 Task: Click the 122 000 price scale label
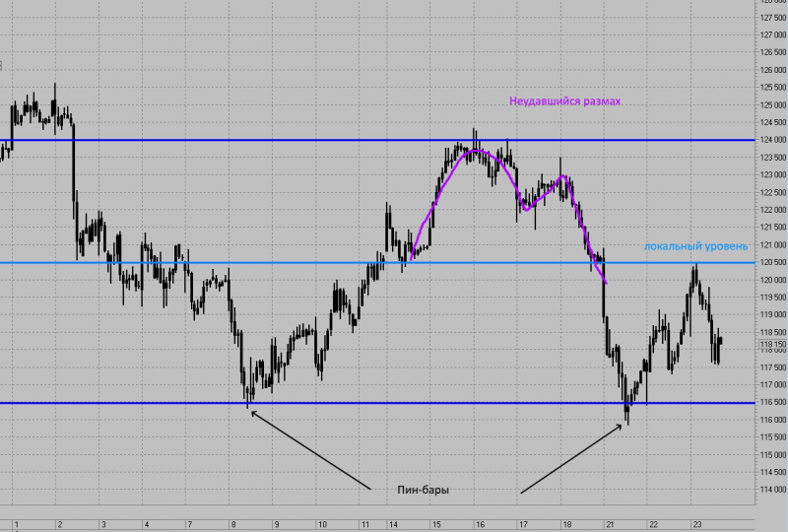pos(773,210)
